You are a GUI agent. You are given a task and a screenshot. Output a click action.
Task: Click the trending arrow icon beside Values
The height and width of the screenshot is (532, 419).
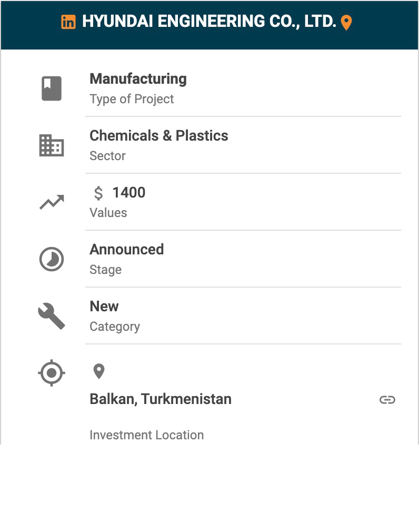click(52, 202)
